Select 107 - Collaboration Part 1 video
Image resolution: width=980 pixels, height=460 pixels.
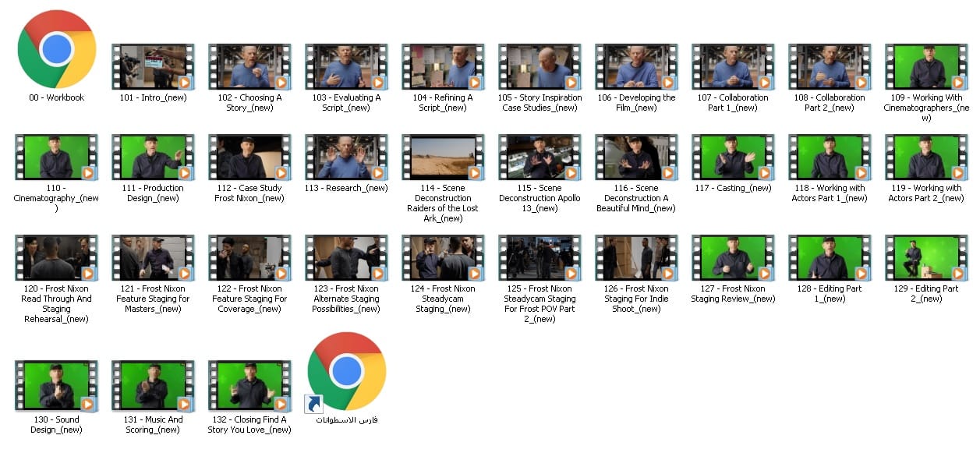pos(733,66)
